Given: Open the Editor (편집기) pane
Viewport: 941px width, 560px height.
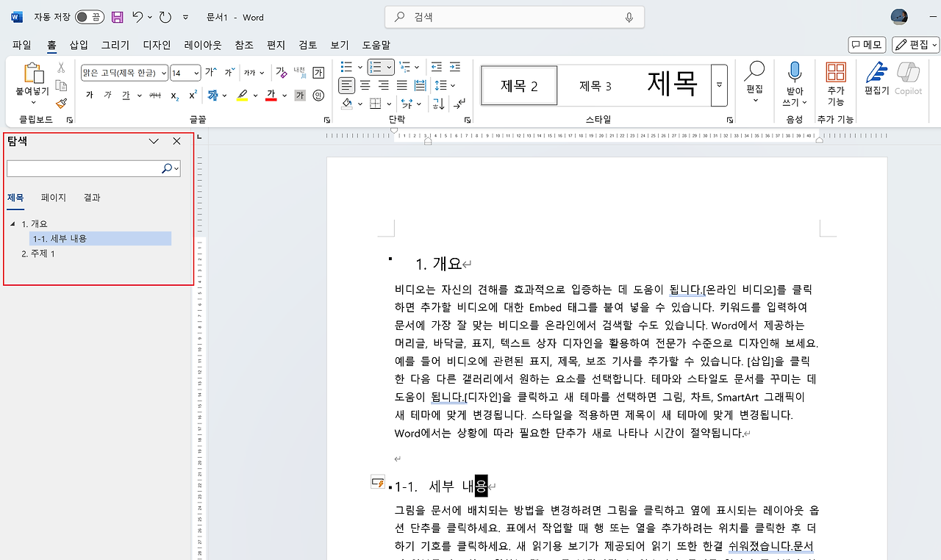Looking at the screenshot, I should click(877, 81).
